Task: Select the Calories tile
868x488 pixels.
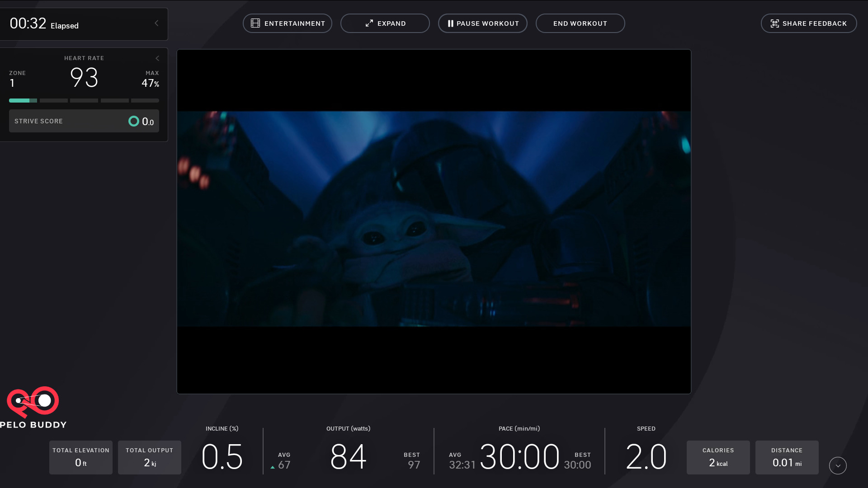Action: (718, 457)
